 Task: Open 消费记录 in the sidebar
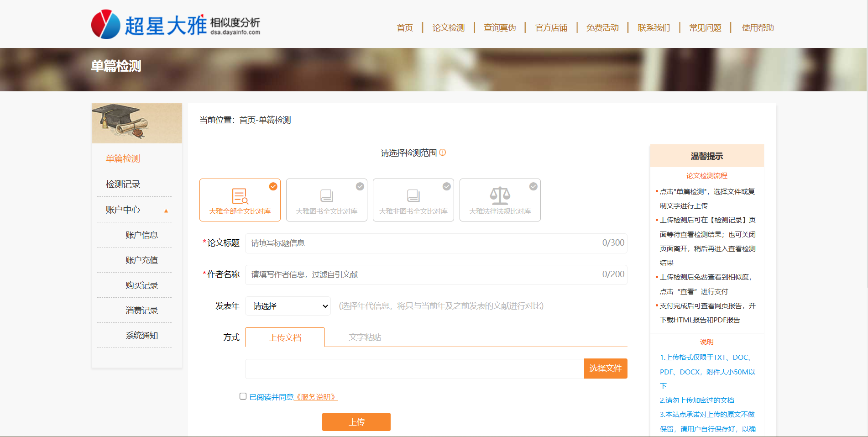click(142, 310)
